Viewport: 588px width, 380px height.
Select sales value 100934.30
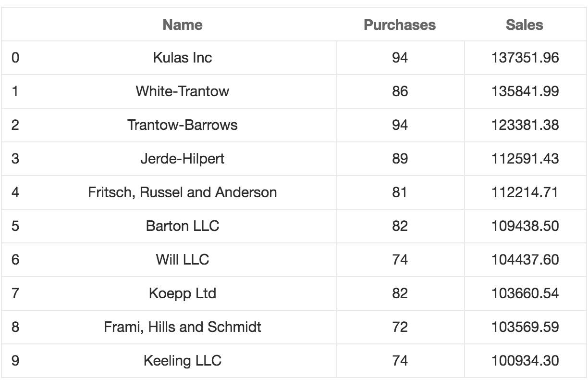click(x=525, y=361)
